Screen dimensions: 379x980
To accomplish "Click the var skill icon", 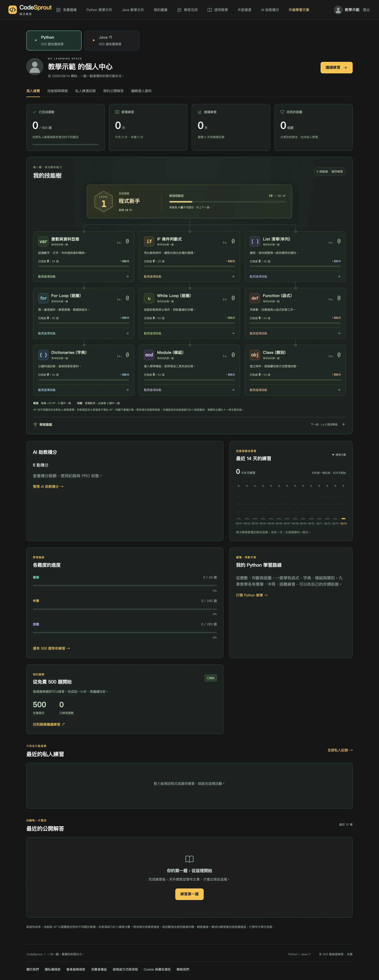I will 43,242.
